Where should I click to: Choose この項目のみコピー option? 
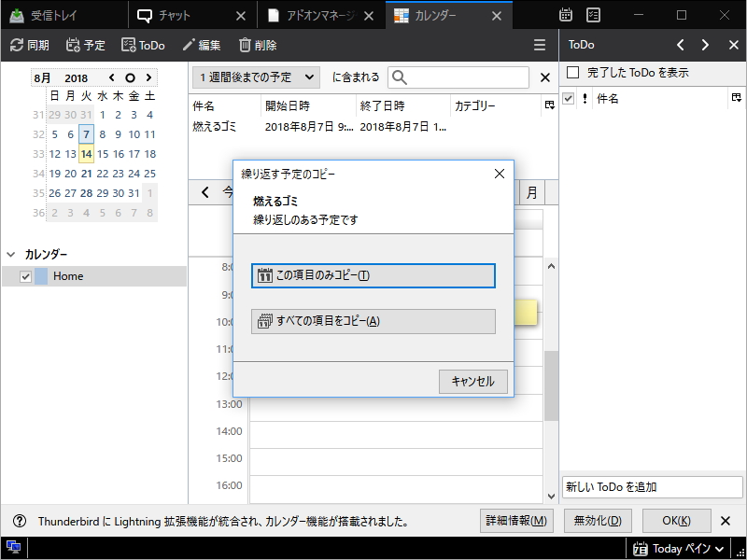coord(373,275)
